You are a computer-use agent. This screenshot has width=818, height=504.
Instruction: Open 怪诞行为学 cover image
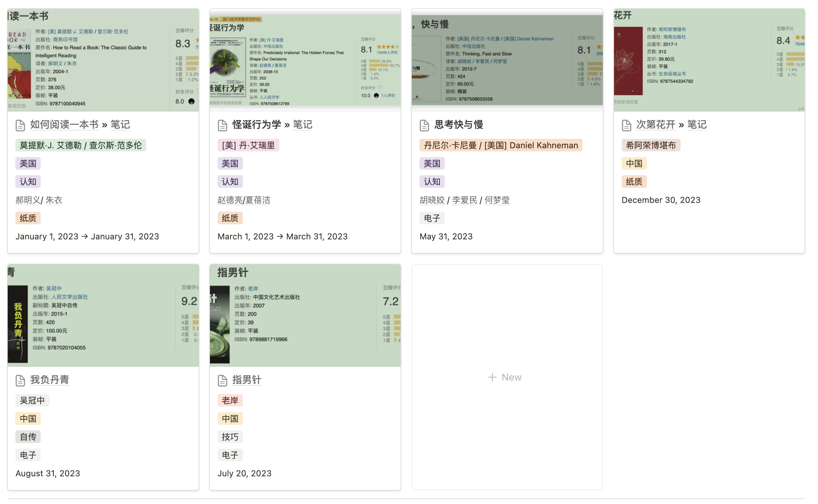[305, 60]
